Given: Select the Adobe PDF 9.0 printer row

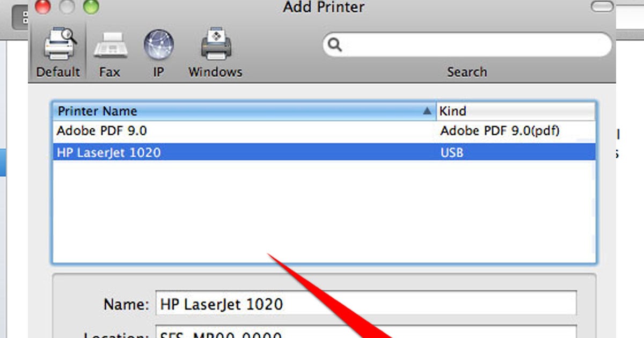Looking at the screenshot, I should click(324, 131).
